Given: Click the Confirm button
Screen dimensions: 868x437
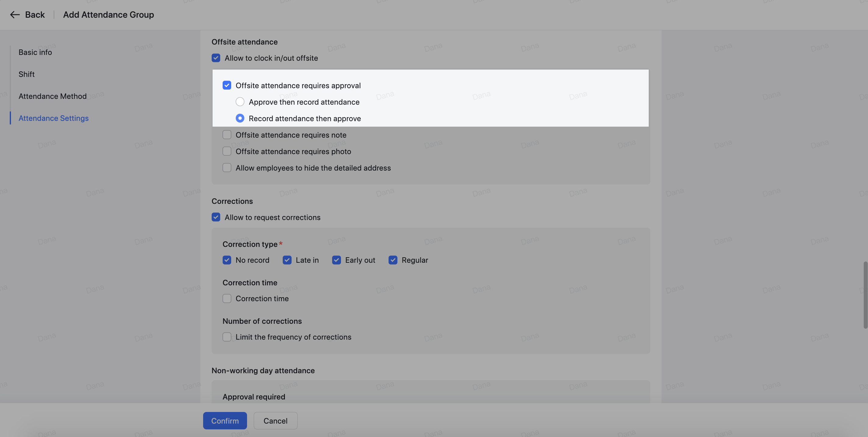Looking at the screenshot, I should coord(225,421).
